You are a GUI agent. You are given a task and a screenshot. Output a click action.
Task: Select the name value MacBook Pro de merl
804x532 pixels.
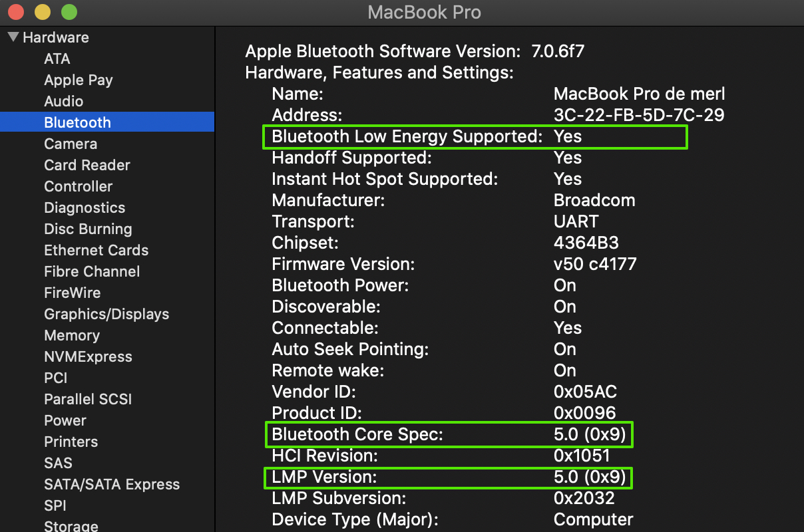(640, 94)
